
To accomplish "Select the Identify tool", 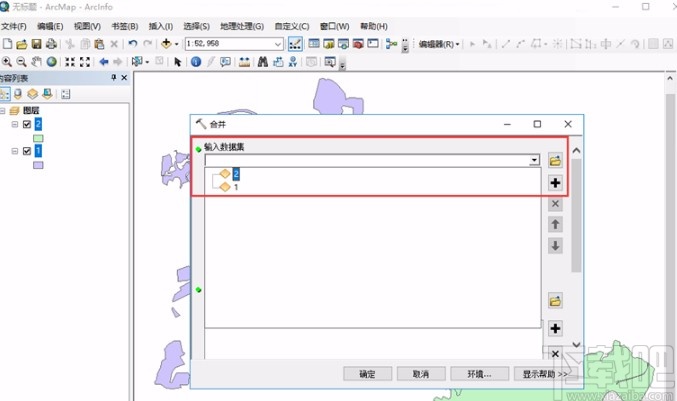I will pos(196,62).
